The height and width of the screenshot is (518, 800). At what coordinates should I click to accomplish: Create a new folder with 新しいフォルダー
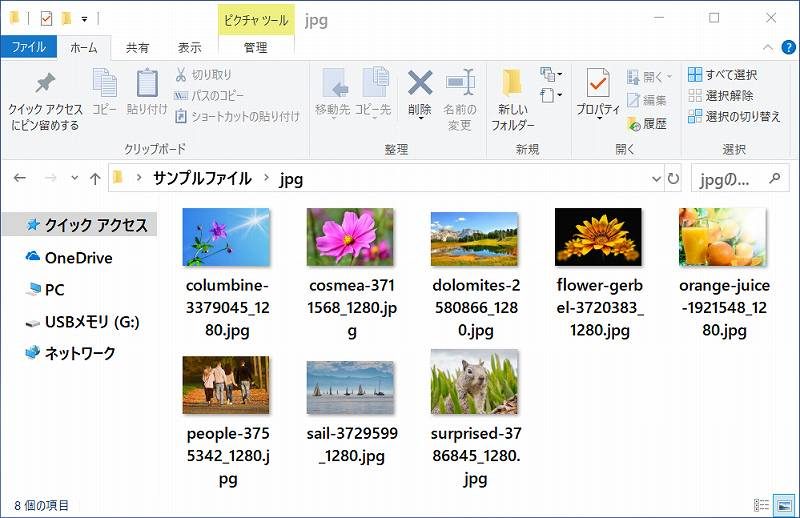pos(512,84)
